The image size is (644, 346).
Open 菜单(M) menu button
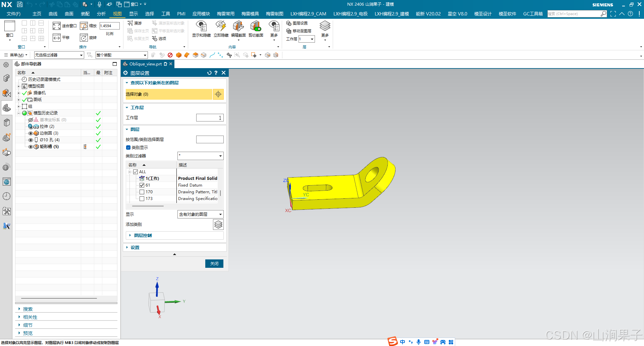point(15,55)
